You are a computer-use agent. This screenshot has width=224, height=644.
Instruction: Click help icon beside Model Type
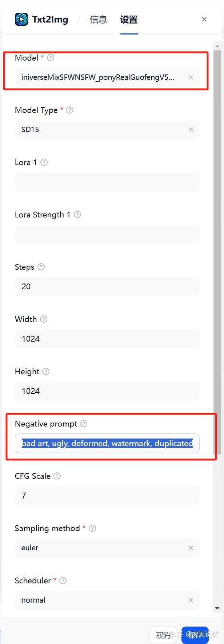tap(70, 110)
